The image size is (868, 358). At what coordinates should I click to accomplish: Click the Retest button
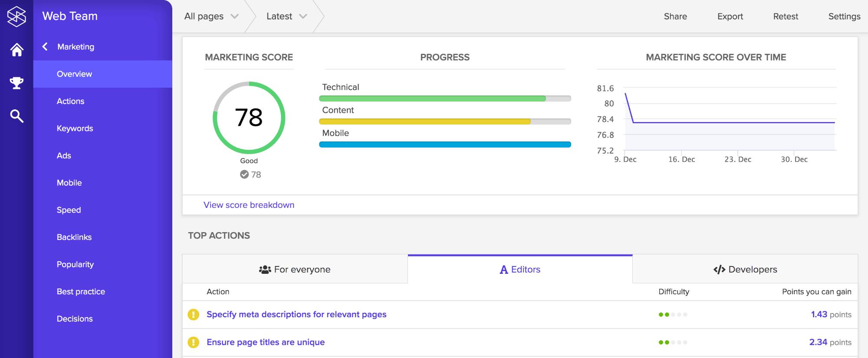pyautogui.click(x=785, y=16)
